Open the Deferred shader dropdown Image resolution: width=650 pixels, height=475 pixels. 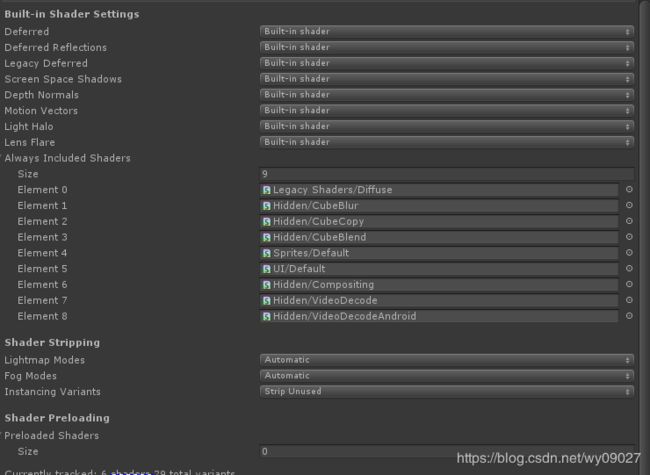click(446, 31)
